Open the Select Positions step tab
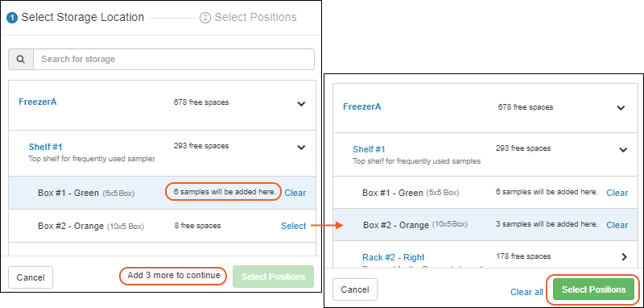This screenshot has height=308, width=644. click(x=248, y=17)
